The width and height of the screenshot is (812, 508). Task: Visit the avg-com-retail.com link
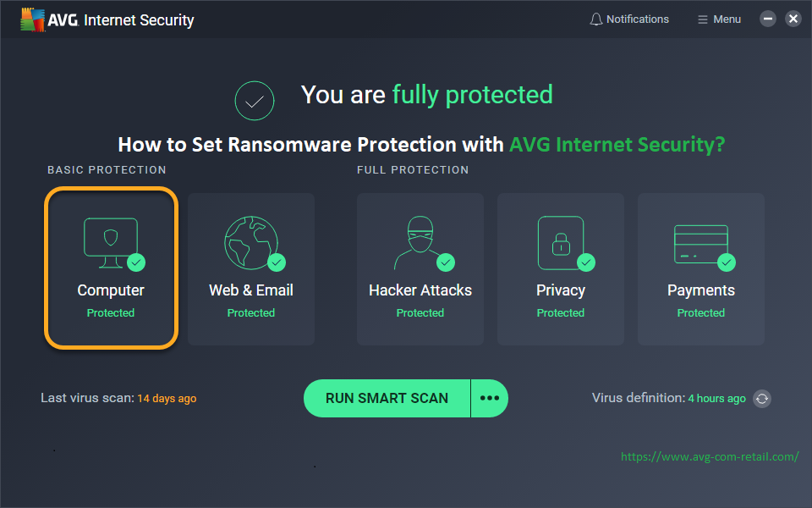[710, 456]
